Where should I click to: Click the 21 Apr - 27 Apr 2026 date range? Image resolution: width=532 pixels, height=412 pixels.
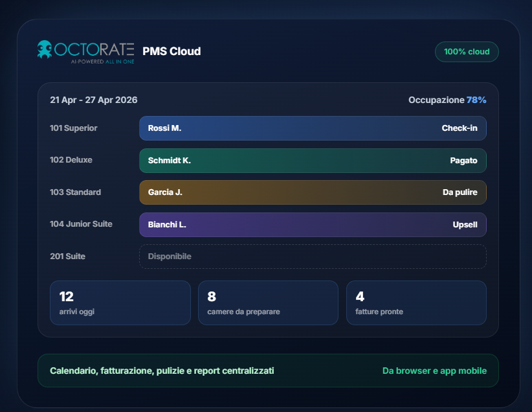click(94, 100)
